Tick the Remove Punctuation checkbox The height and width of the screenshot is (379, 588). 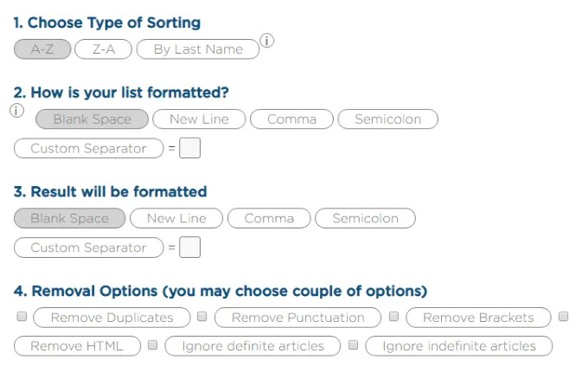[x=202, y=317]
